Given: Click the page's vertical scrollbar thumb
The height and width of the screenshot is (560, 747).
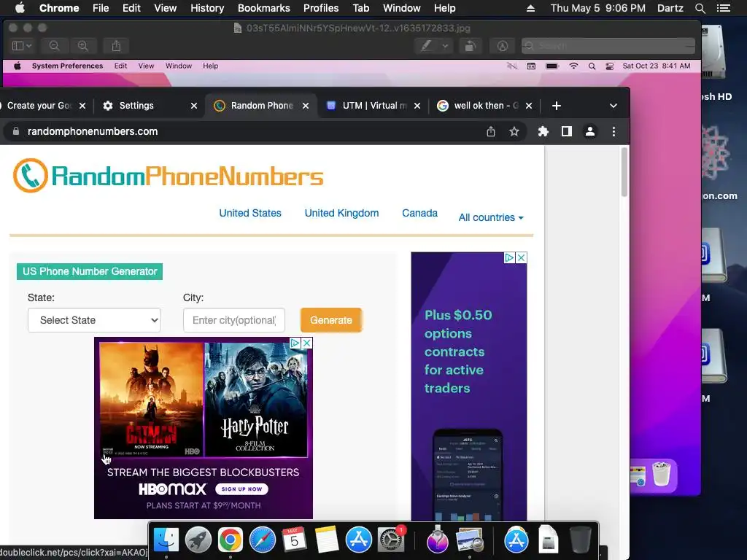Looking at the screenshot, I should click(624, 172).
